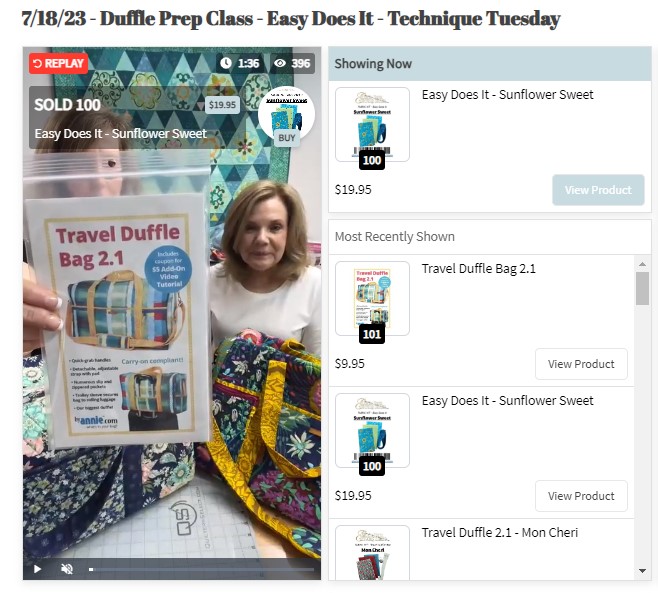Viewport: 658px width, 593px height.
Task: Click the clock duration indicator
Action: [x=240, y=63]
